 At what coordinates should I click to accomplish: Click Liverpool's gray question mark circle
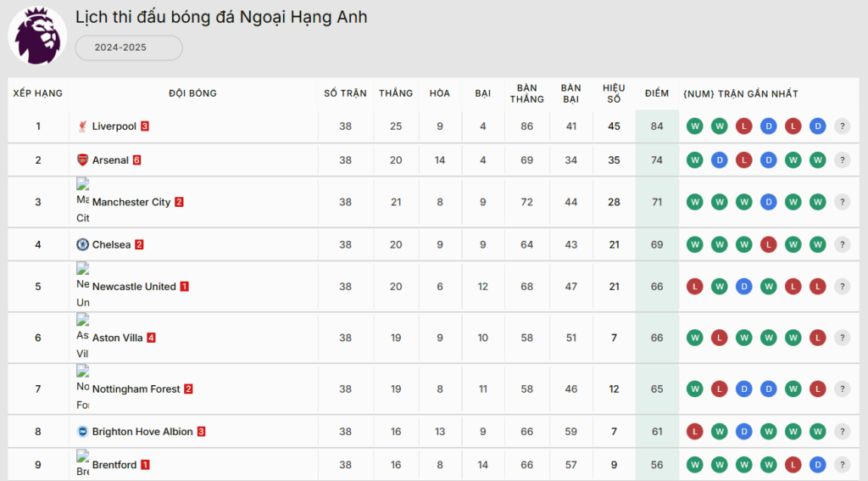842,126
